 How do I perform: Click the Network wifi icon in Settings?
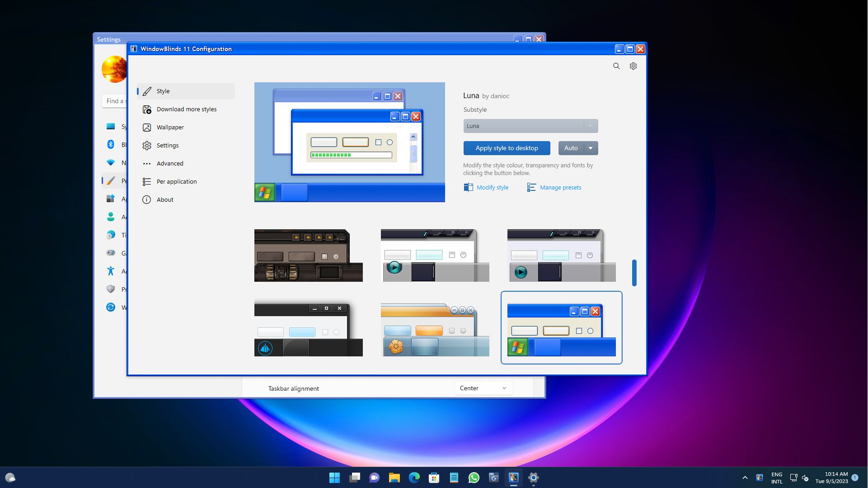(x=111, y=163)
